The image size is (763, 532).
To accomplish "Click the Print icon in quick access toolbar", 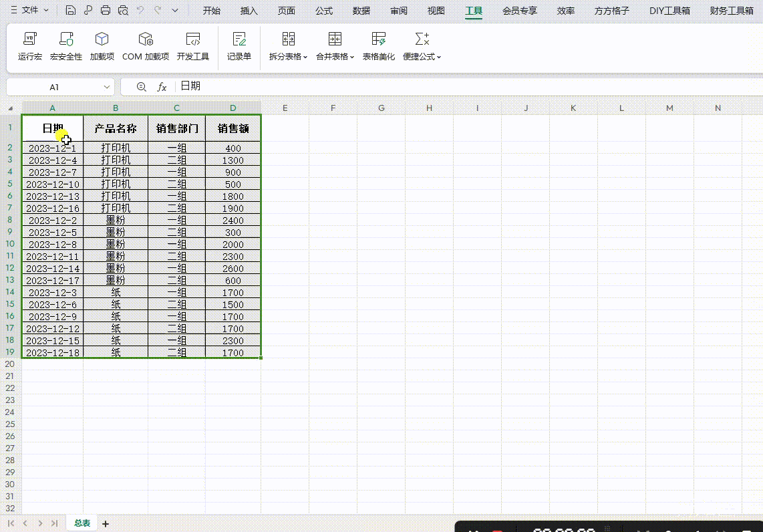I will (x=106, y=10).
